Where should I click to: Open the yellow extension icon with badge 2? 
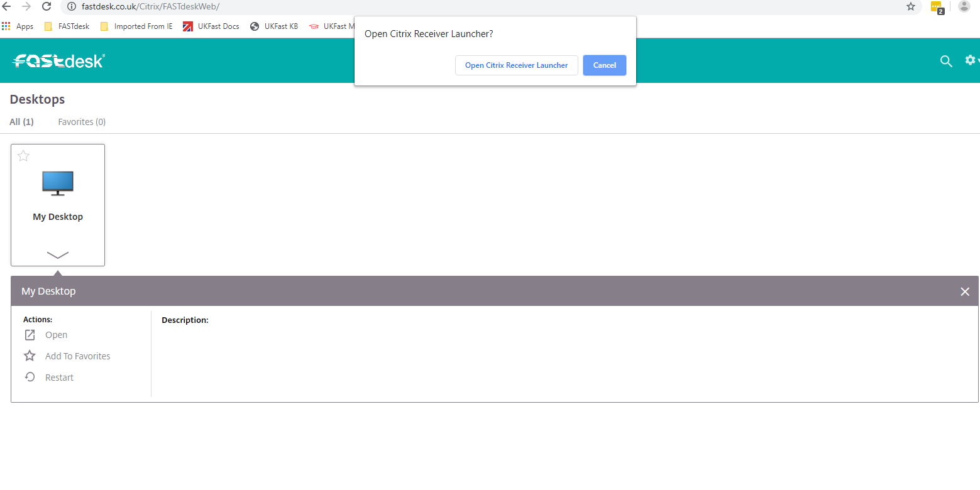point(937,8)
